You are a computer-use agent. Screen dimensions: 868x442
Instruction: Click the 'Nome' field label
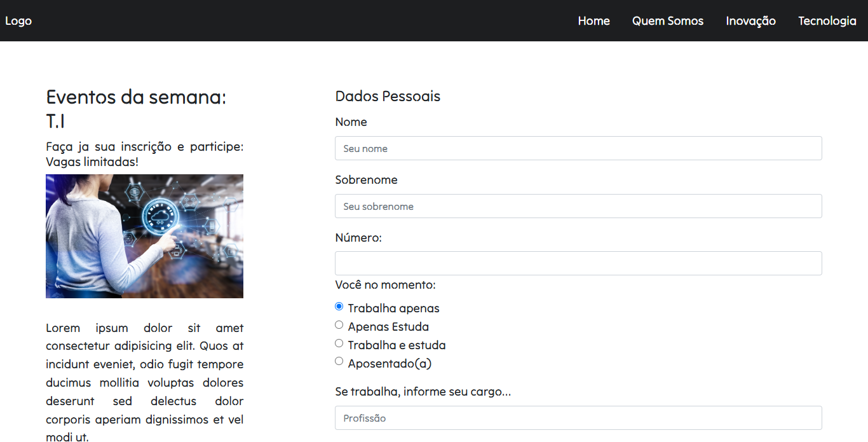coord(351,122)
